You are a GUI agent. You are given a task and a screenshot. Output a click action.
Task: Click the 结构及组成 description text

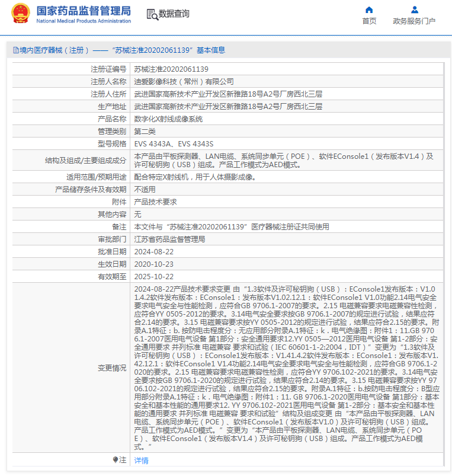[x=284, y=161]
